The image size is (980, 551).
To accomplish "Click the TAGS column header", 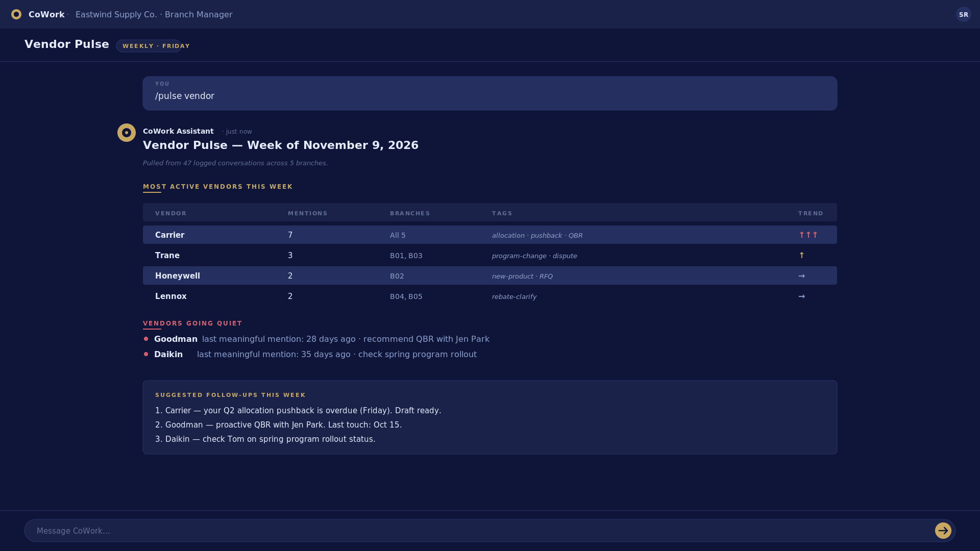I will (502, 213).
